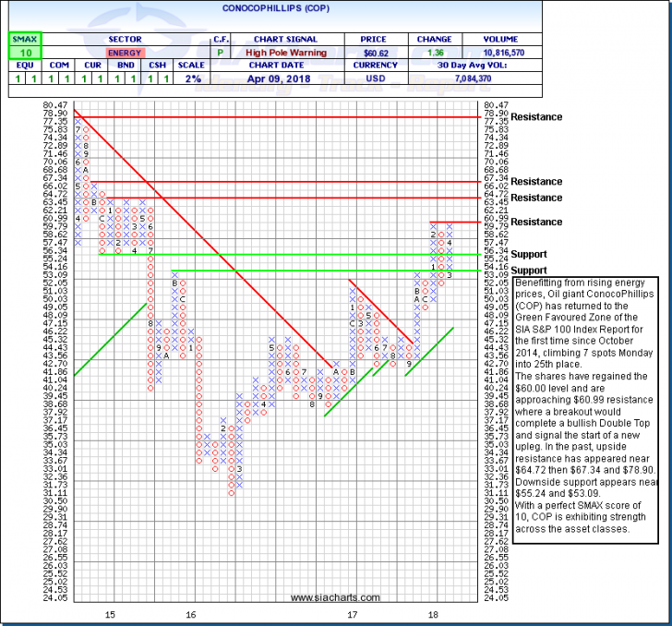672x626 pixels.
Task: Click the year 17 label on x-axis
Action: (x=353, y=613)
